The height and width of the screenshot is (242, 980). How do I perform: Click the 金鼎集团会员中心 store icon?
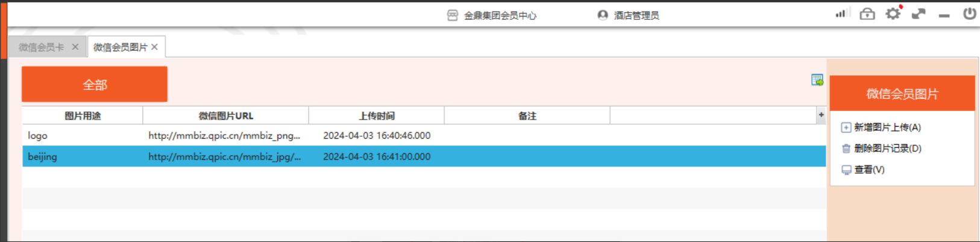click(453, 16)
